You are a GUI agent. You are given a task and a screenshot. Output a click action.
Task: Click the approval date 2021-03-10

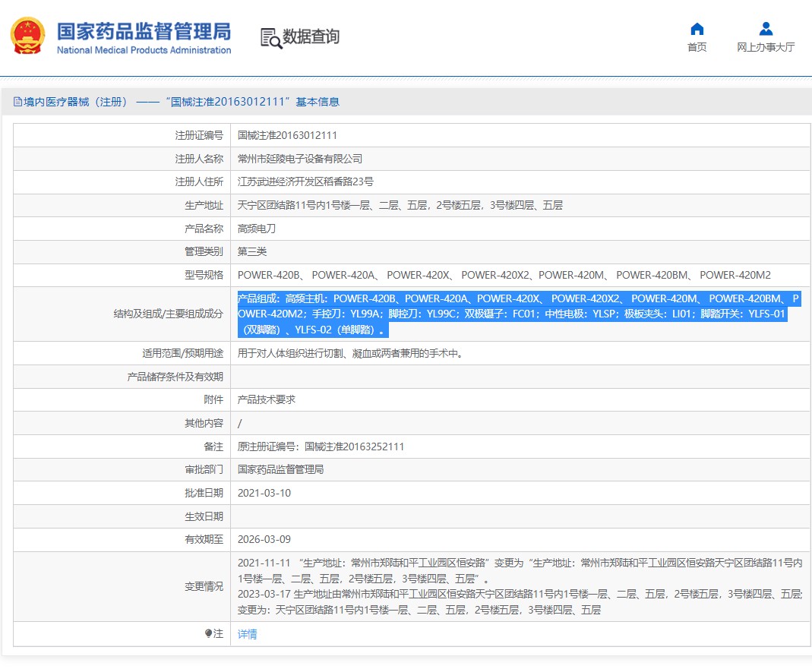click(x=264, y=493)
